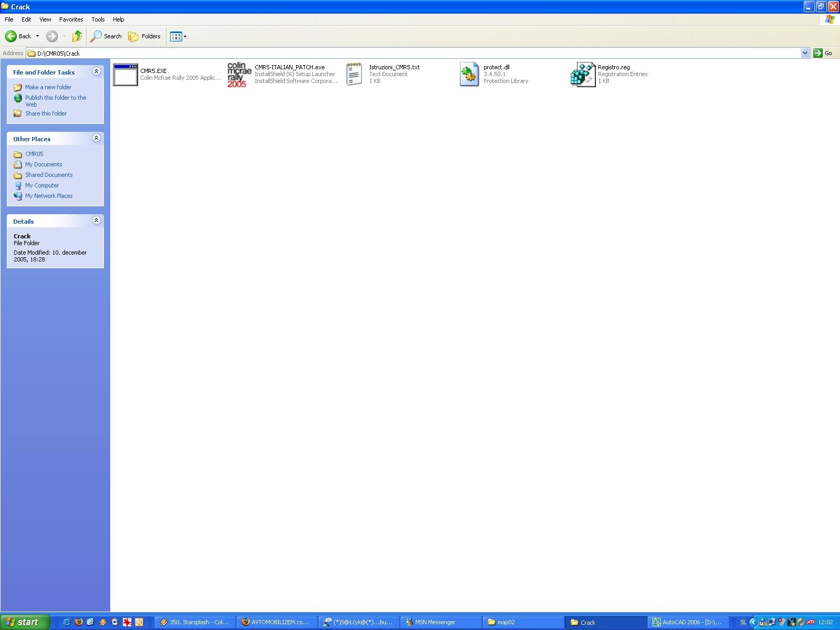Switch to MSN Messenger taskbar window

pos(440,622)
